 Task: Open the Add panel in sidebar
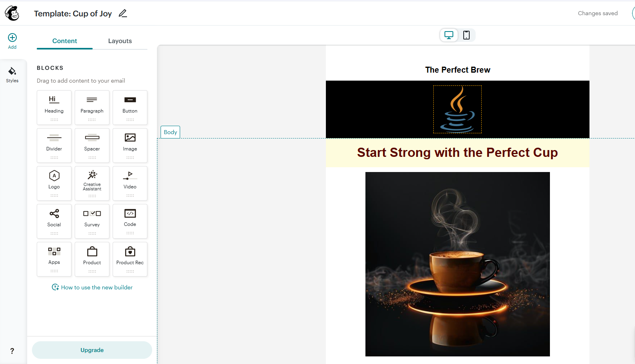pos(12,41)
